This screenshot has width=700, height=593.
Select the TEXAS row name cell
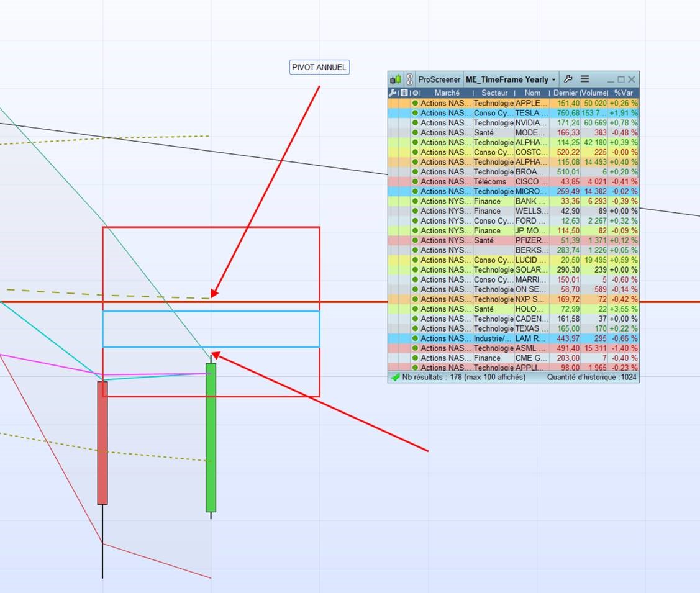tap(531, 329)
